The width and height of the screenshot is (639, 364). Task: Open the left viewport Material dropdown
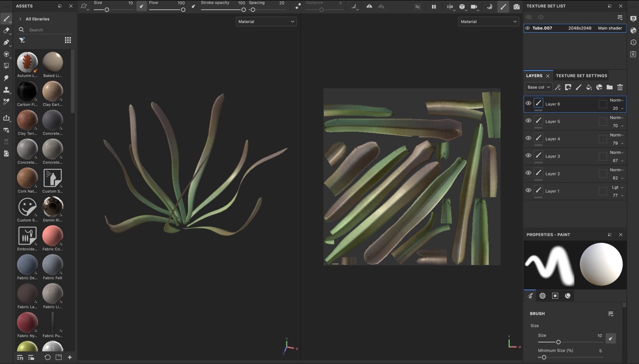pyautogui.click(x=266, y=21)
